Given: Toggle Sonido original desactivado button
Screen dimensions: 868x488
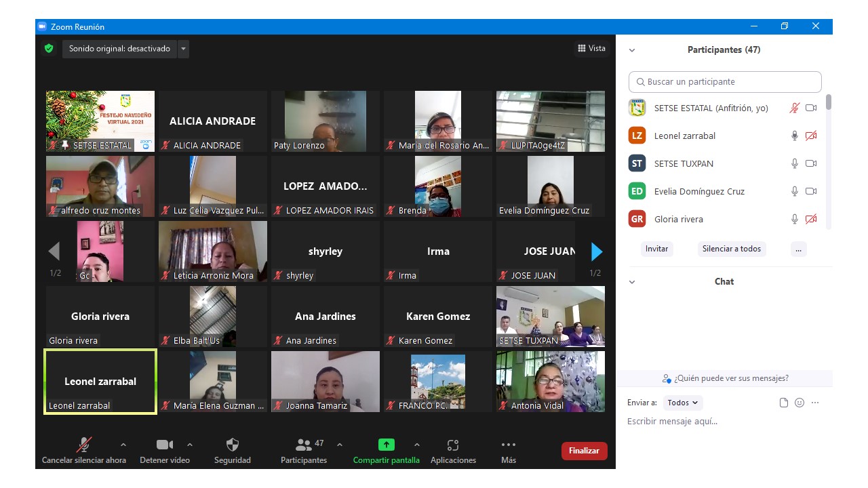Looking at the screenshot, I should [119, 49].
